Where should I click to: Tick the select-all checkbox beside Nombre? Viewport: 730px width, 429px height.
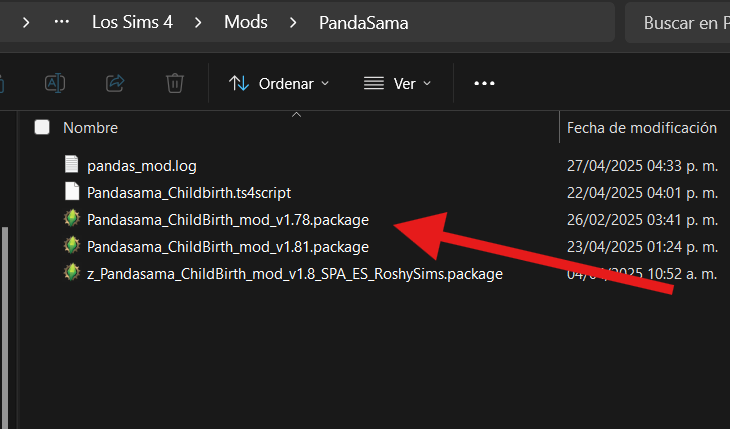point(42,127)
